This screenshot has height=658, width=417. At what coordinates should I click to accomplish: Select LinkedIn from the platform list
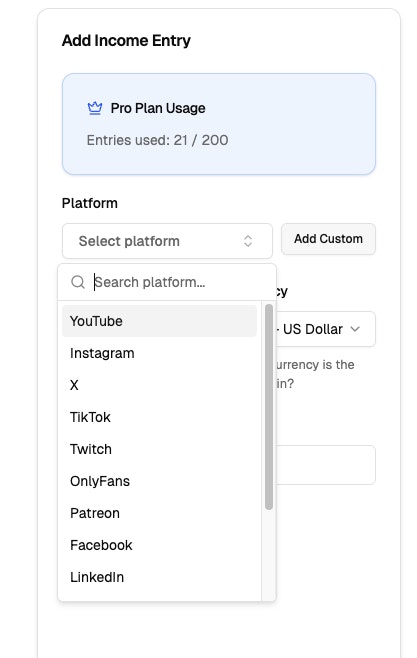click(159, 577)
